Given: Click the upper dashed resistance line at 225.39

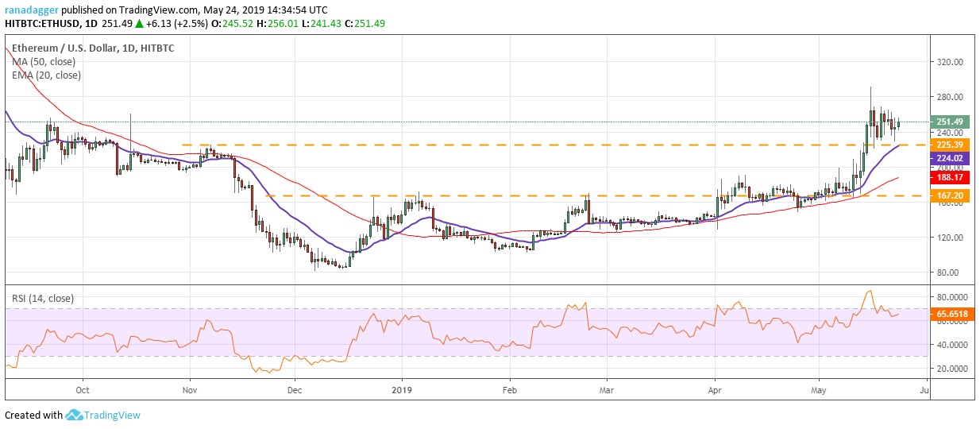Looking at the screenshot, I should pos(556,145).
